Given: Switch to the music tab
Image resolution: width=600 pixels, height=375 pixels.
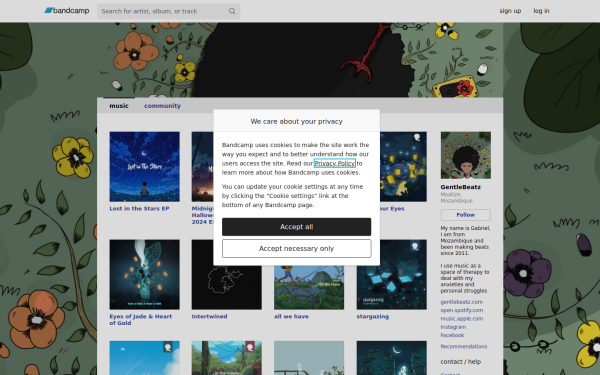Looking at the screenshot, I should (119, 106).
